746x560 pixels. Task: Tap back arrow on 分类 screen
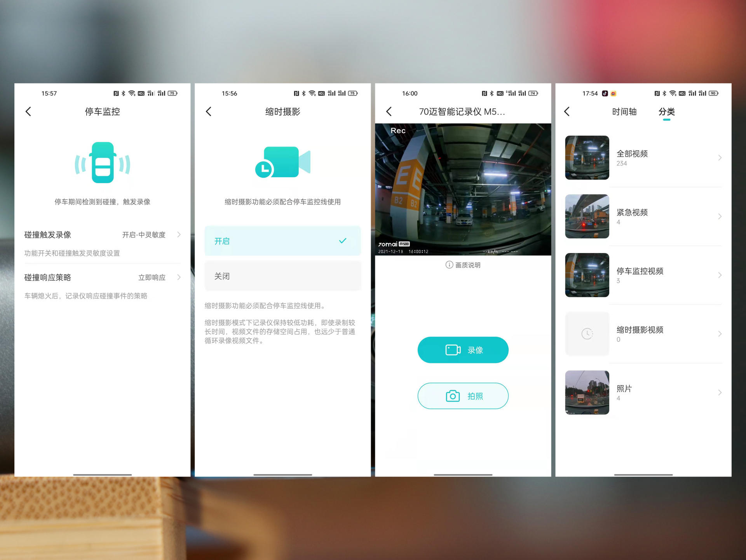pyautogui.click(x=567, y=112)
